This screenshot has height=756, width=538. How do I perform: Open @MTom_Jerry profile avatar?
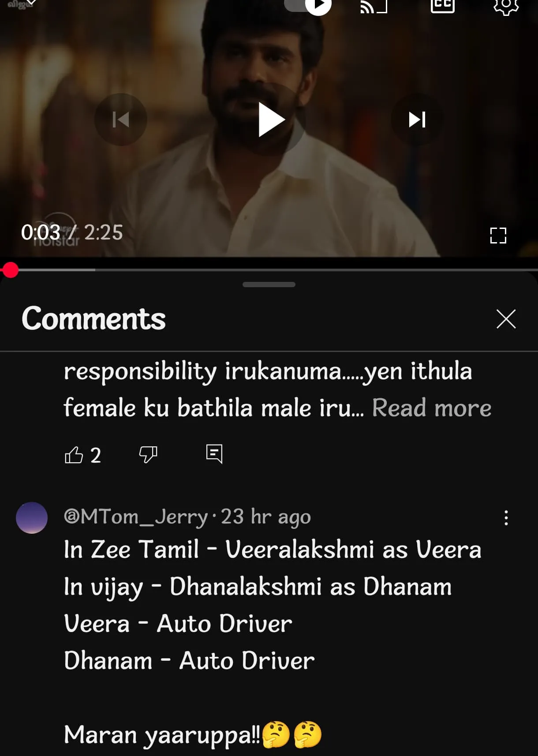pos(32,518)
